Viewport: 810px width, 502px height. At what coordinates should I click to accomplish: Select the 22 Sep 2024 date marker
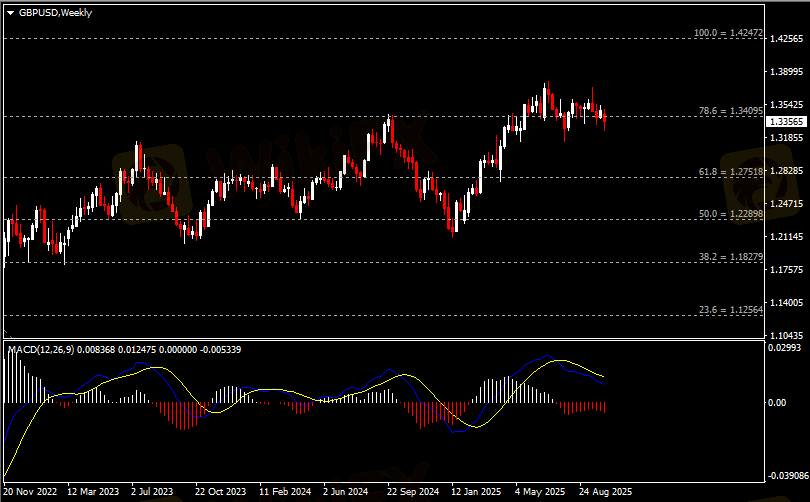click(x=412, y=492)
